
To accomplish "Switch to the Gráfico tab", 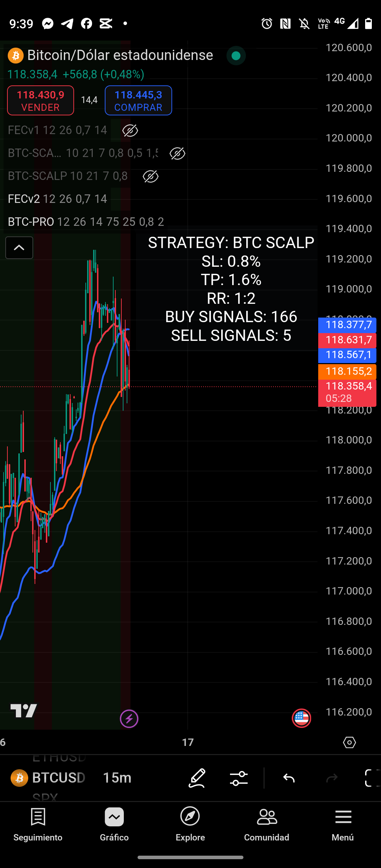I will [x=114, y=825].
